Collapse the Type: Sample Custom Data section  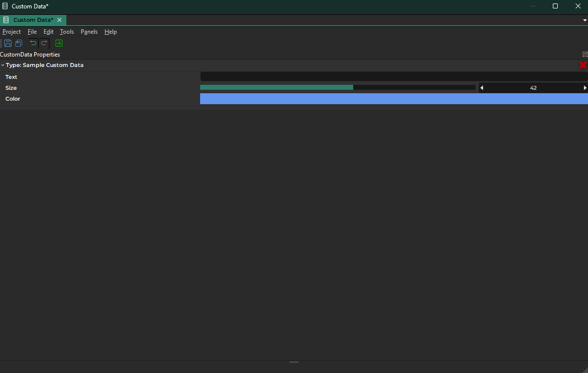(3, 65)
